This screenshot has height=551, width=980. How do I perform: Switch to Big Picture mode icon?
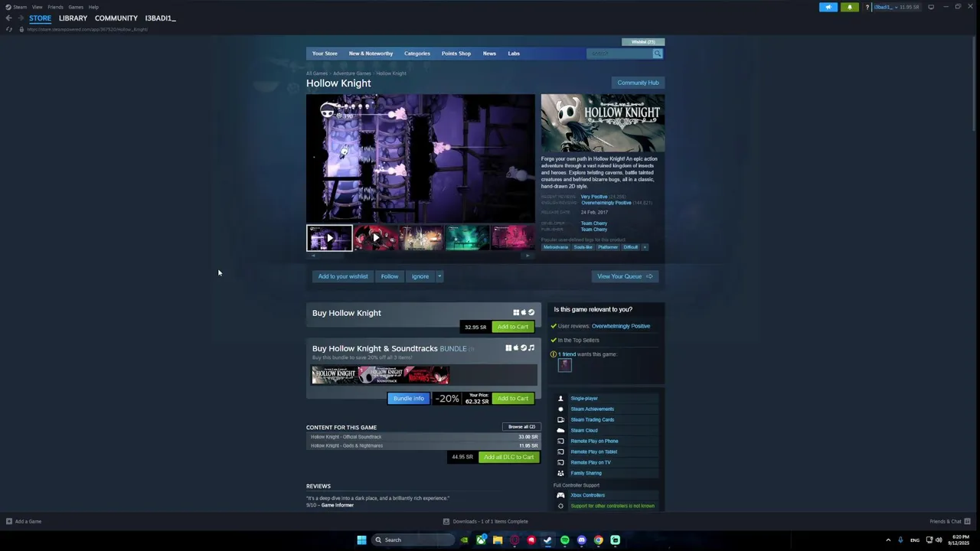coord(931,7)
